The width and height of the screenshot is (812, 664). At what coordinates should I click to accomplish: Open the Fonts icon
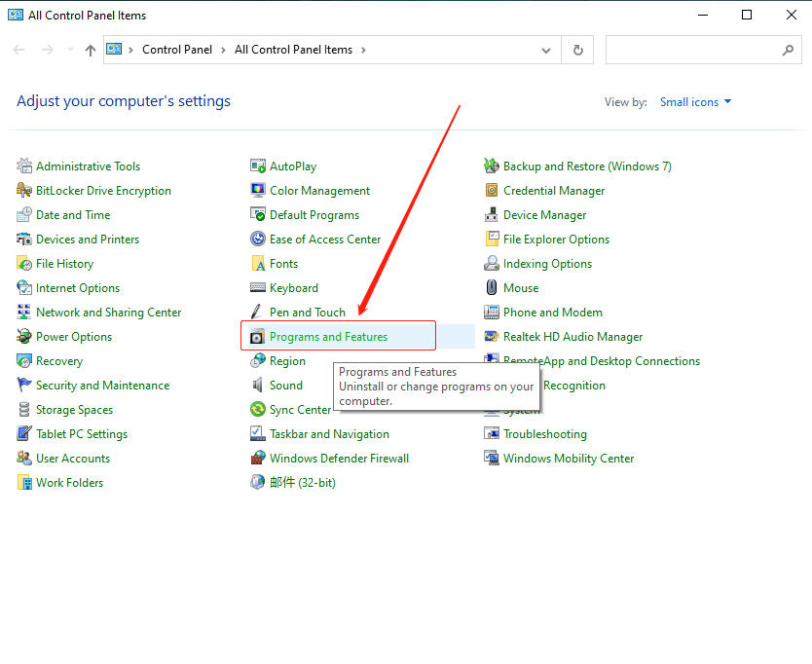(257, 263)
